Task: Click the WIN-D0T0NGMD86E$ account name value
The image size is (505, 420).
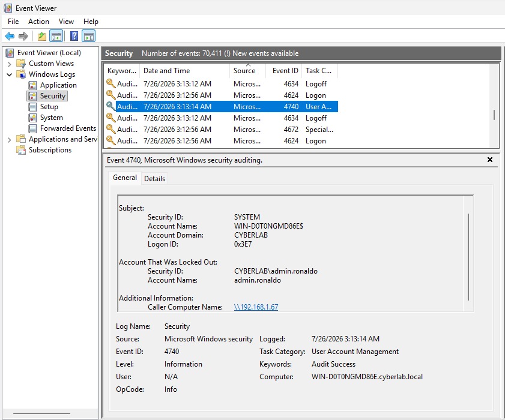Action: coord(268,226)
